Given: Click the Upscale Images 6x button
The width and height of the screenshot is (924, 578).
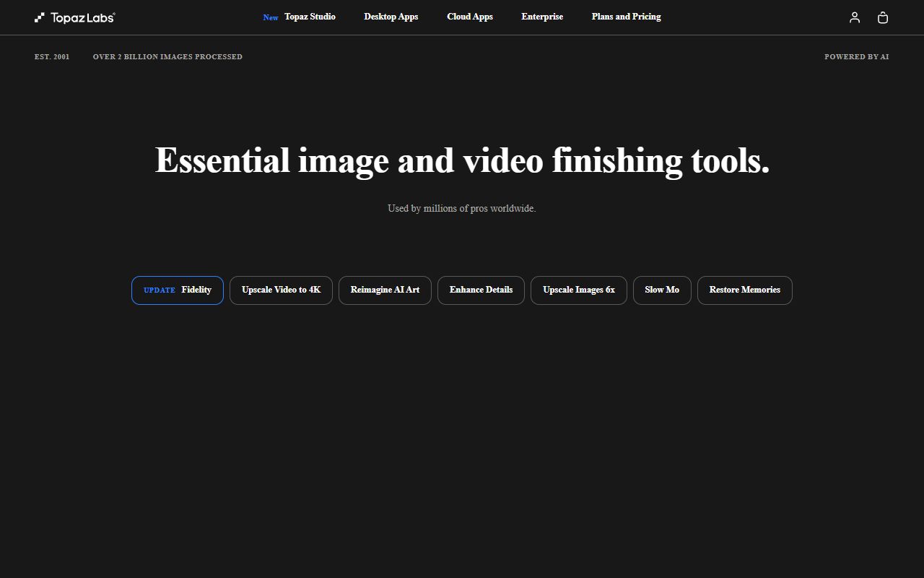Looking at the screenshot, I should pos(578,290).
